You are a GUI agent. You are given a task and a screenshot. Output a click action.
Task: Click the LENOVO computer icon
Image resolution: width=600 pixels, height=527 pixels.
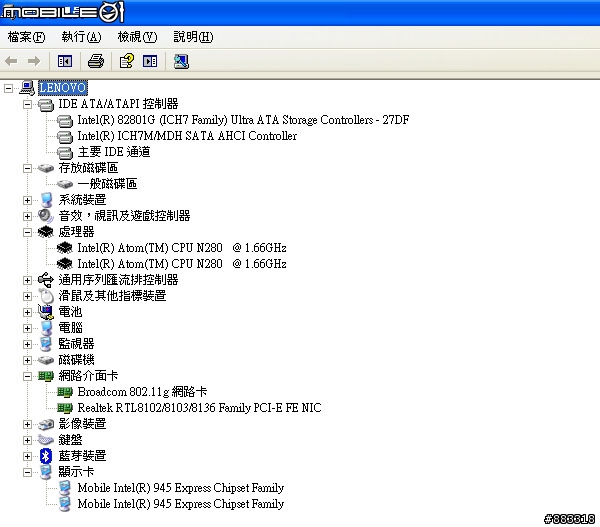(27, 88)
